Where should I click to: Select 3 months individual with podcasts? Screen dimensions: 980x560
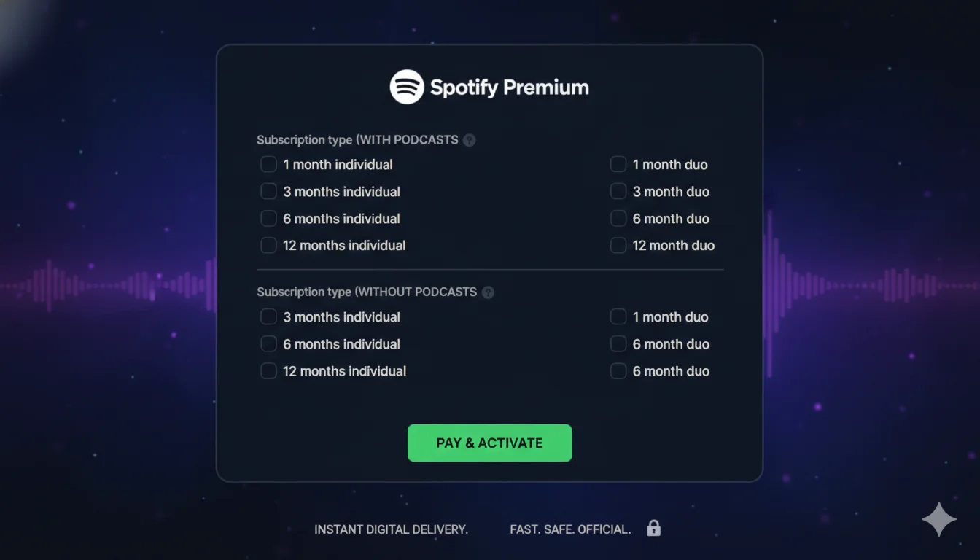268,191
